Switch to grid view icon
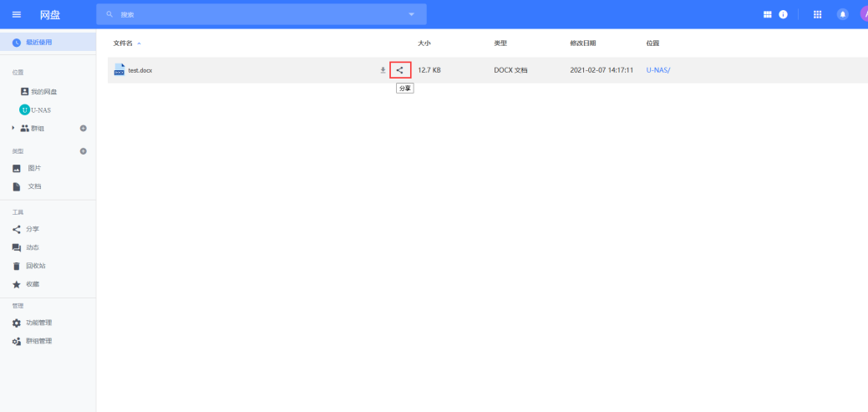 [767, 14]
